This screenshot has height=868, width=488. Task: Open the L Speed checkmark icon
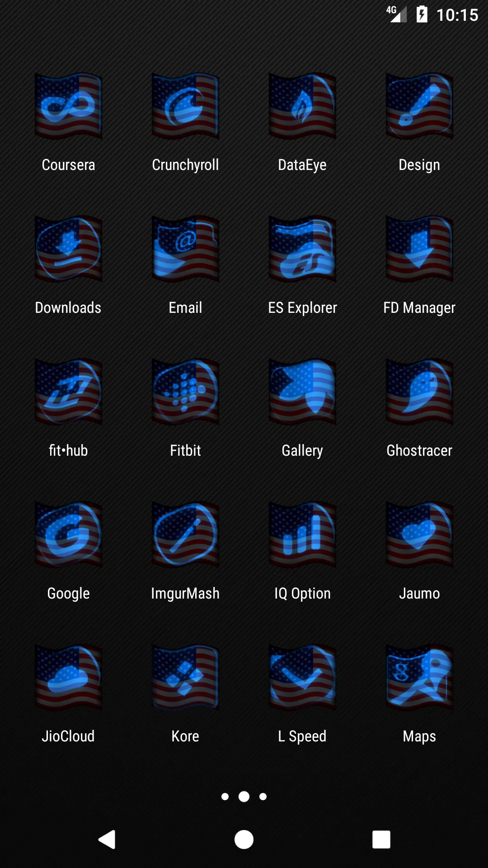tap(302, 677)
